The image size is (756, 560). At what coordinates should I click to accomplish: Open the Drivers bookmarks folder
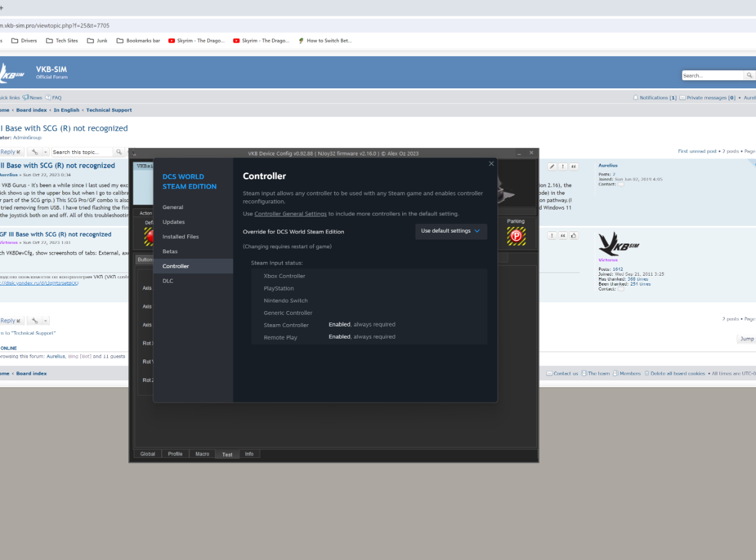point(24,40)
